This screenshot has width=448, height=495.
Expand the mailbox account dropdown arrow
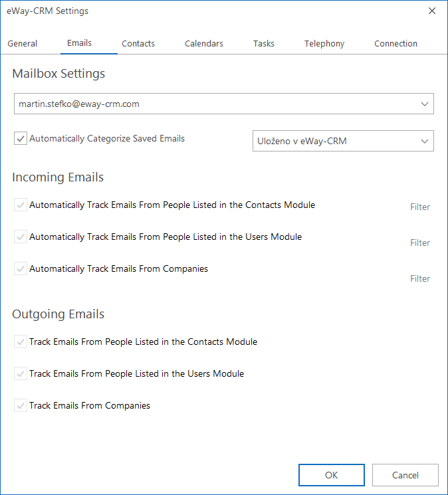(425, 104)
